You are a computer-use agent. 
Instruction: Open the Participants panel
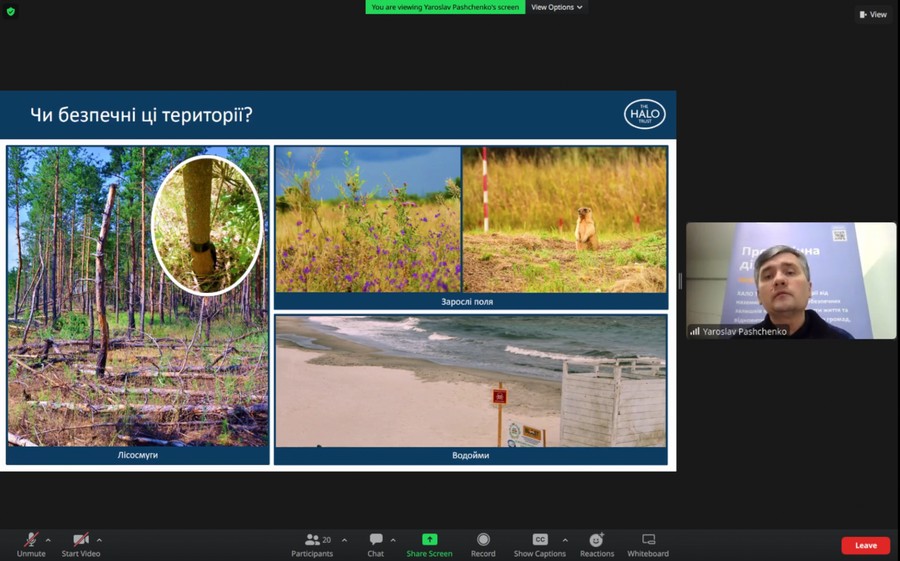312,544
